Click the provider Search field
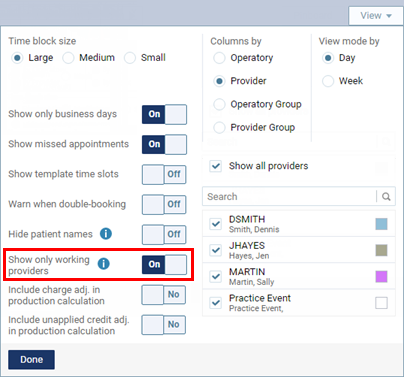404x377 pixels. point(289,197)
